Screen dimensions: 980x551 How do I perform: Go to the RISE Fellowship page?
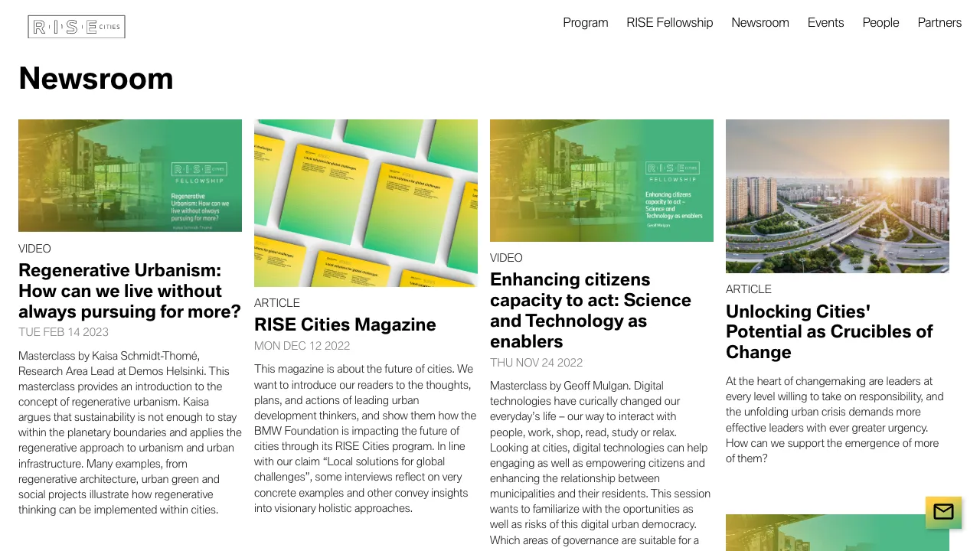[669, 23]
